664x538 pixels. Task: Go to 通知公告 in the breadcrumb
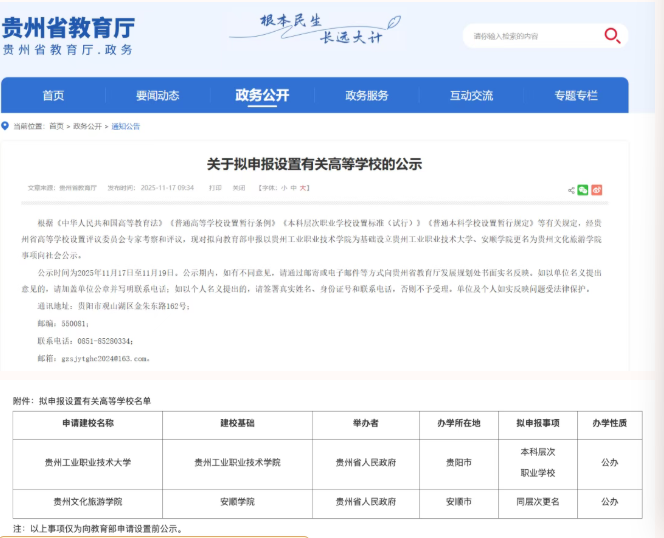126,127
